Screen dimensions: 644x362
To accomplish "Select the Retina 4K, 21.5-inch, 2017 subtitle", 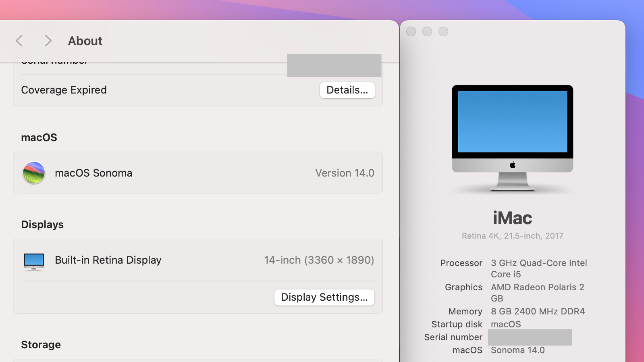I will coord(512,236).
